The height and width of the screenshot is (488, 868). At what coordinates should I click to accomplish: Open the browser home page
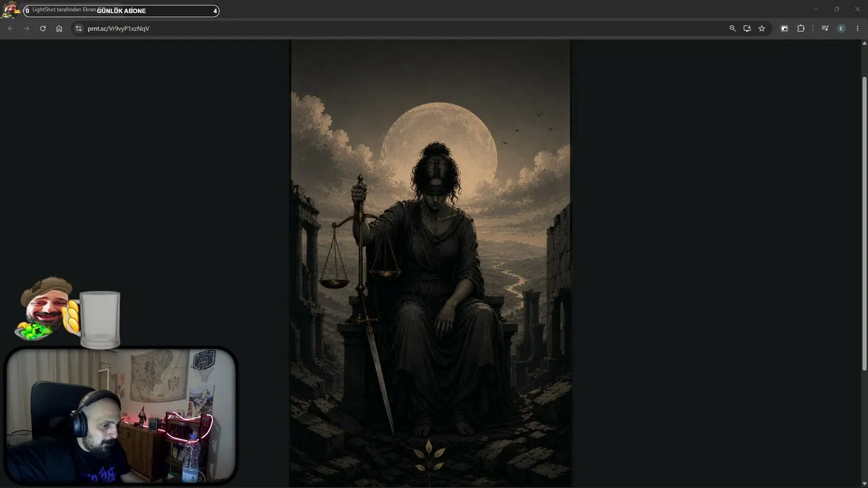pos(59,28)
